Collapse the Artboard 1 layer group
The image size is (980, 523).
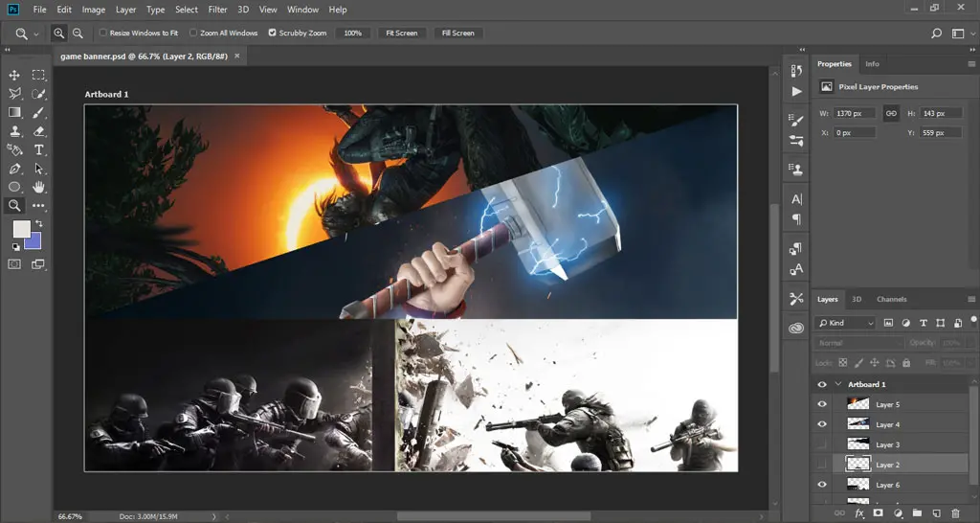[838, 384]
